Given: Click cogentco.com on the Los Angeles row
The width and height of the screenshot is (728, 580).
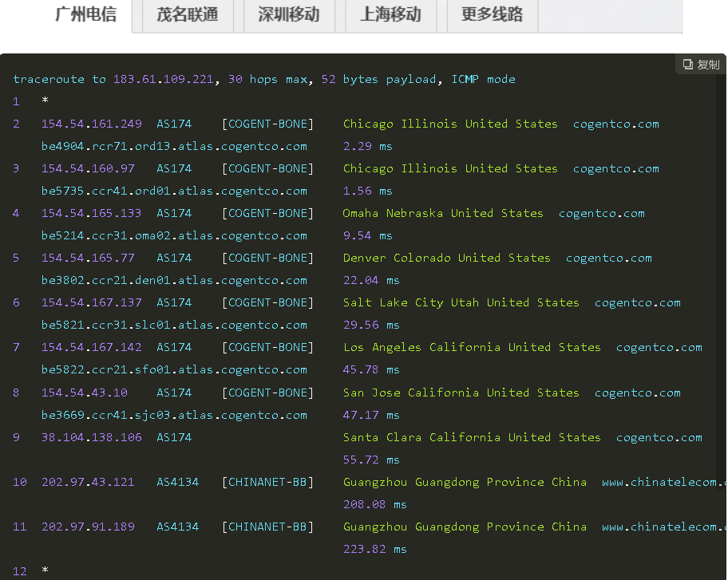Looking at the screenshot, I should (x=659, y=347).
